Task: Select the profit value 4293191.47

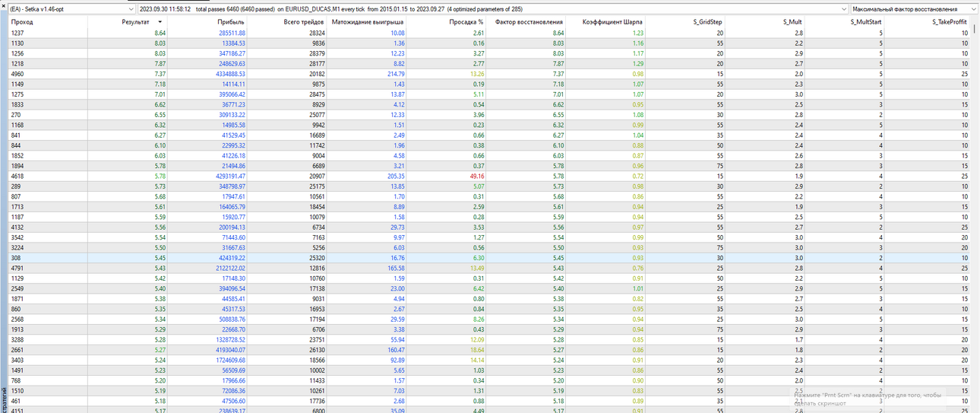Action: [x=230, y=176]
